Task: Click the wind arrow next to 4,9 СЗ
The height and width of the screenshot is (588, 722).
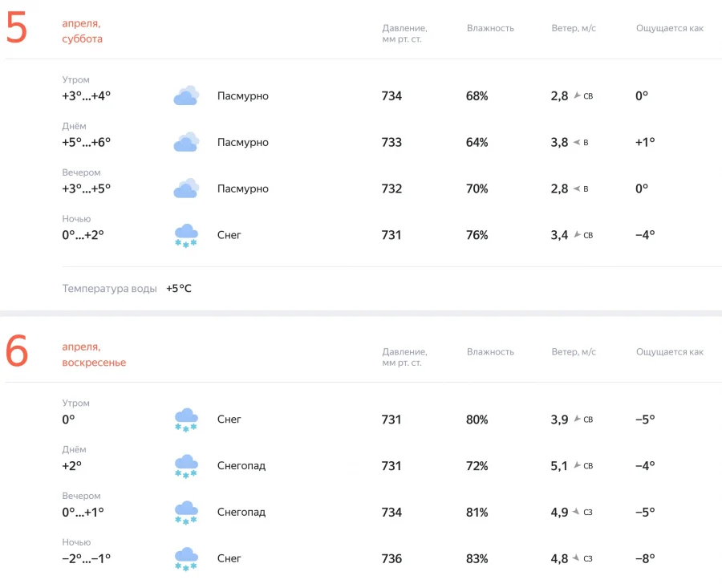Action: [x=577, y=513]
